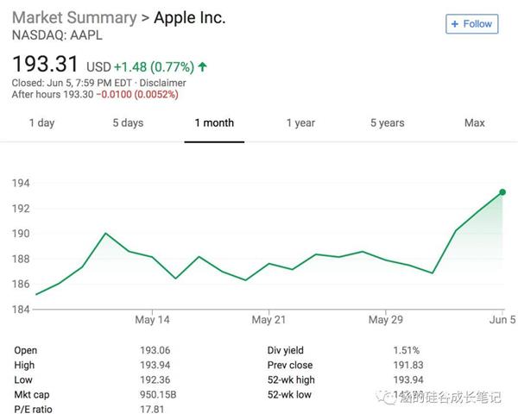Select the 1 month tab
The height and width of the screenshot is (420, 518).
click(x=214, y=122)
